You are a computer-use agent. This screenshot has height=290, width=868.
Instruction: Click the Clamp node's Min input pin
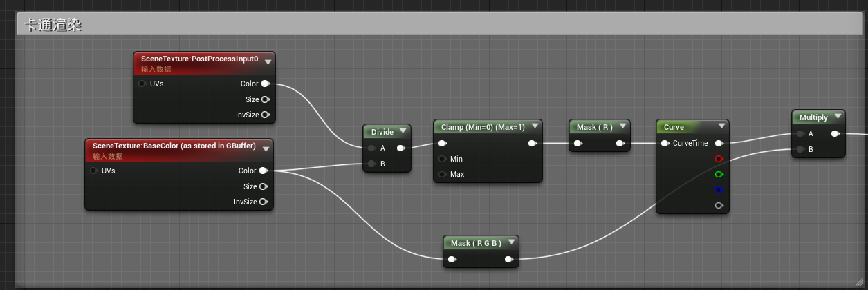click(443, 159)
